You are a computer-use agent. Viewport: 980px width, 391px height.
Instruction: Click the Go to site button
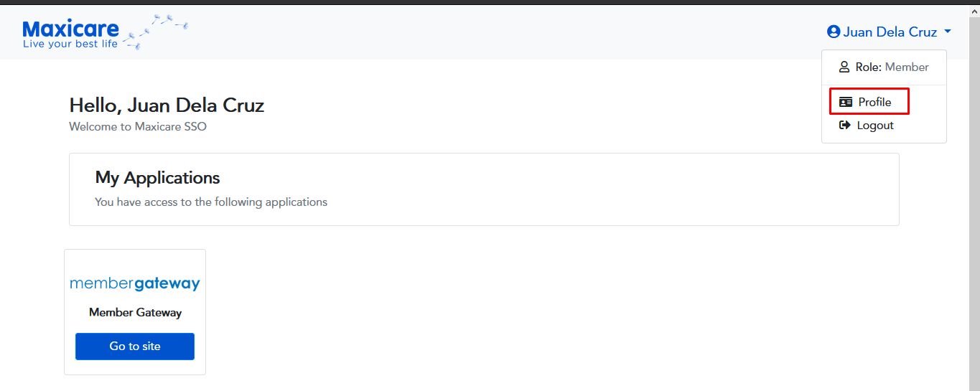(135, 346)
